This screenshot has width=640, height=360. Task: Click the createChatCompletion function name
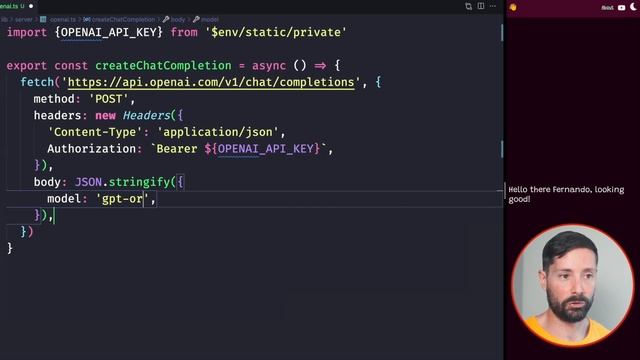[163, 66]
